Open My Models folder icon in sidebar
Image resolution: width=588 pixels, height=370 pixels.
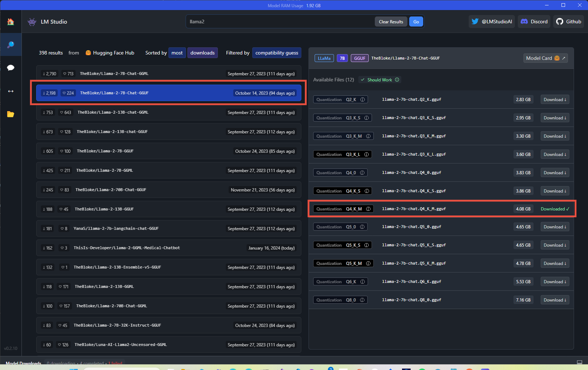point(11,114)
